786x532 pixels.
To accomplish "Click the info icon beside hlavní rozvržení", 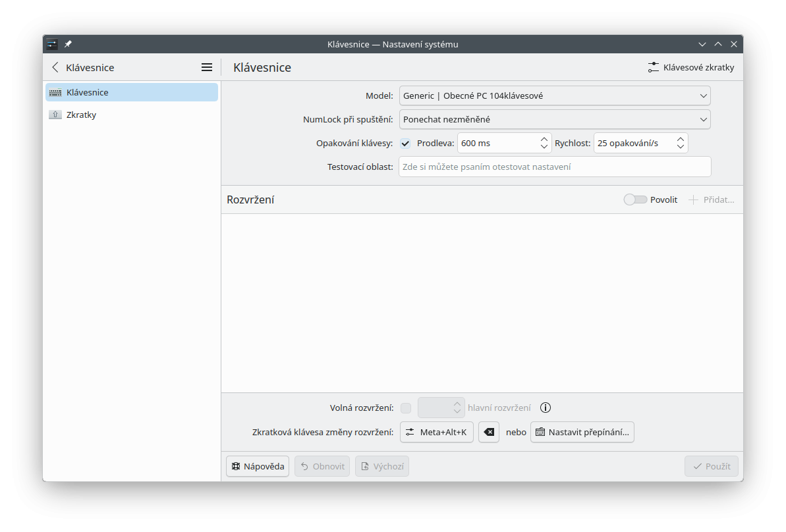I will (545, 408).
